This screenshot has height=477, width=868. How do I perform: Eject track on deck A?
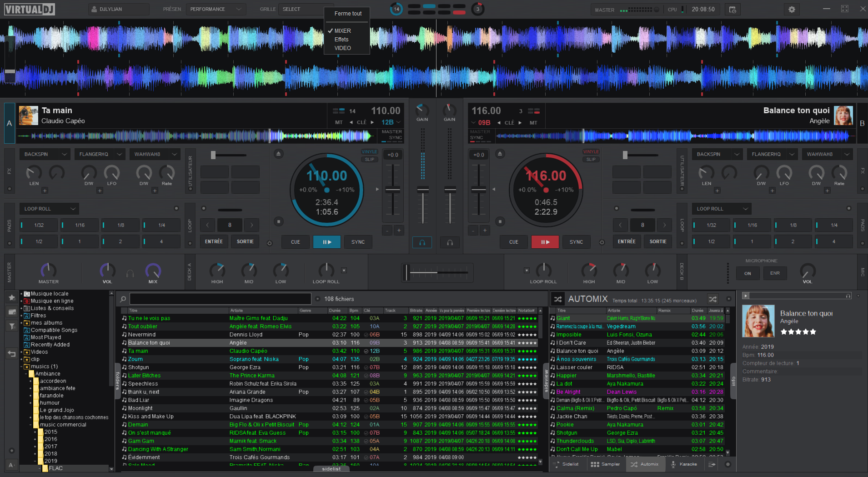pos(278,154)
